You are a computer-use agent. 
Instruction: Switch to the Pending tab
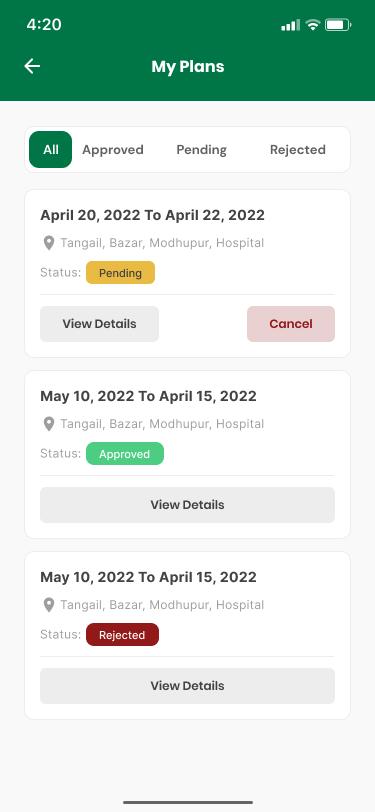pyautogui.click(x=201, y=150)
